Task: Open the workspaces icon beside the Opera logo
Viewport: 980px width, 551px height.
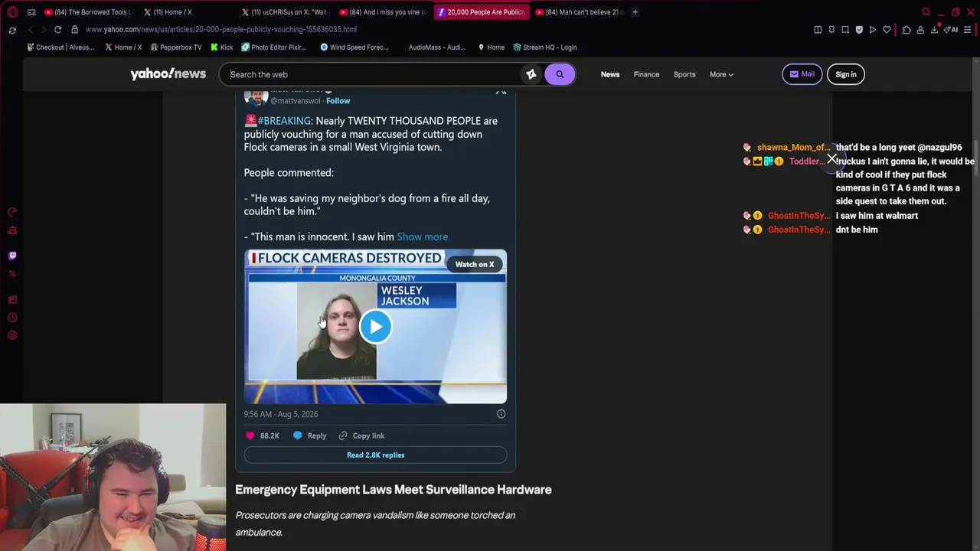Action: tap(31, 12)
